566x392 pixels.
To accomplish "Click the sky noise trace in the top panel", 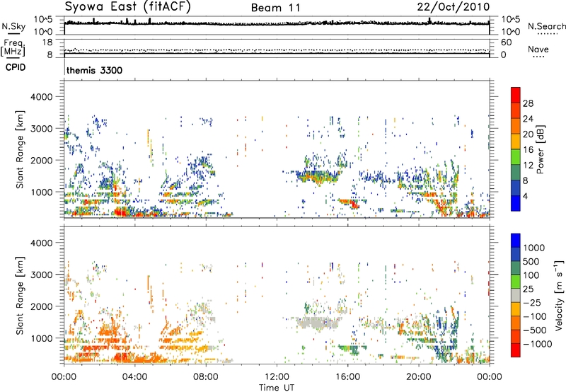I will pos(277,23).
